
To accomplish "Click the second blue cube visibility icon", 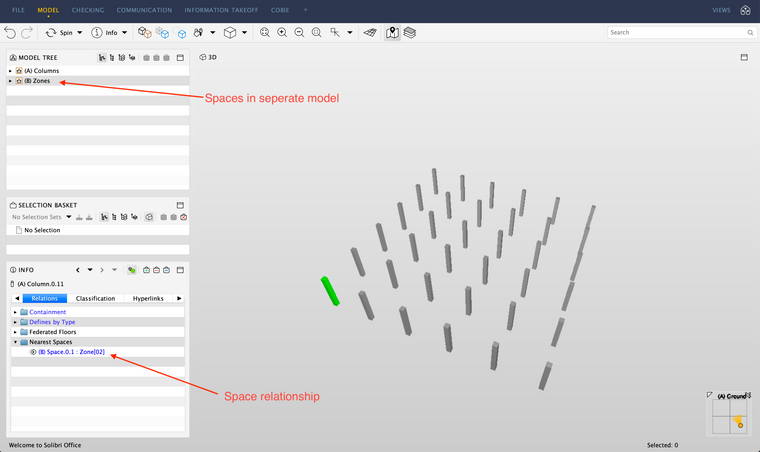I will point(162,32).
